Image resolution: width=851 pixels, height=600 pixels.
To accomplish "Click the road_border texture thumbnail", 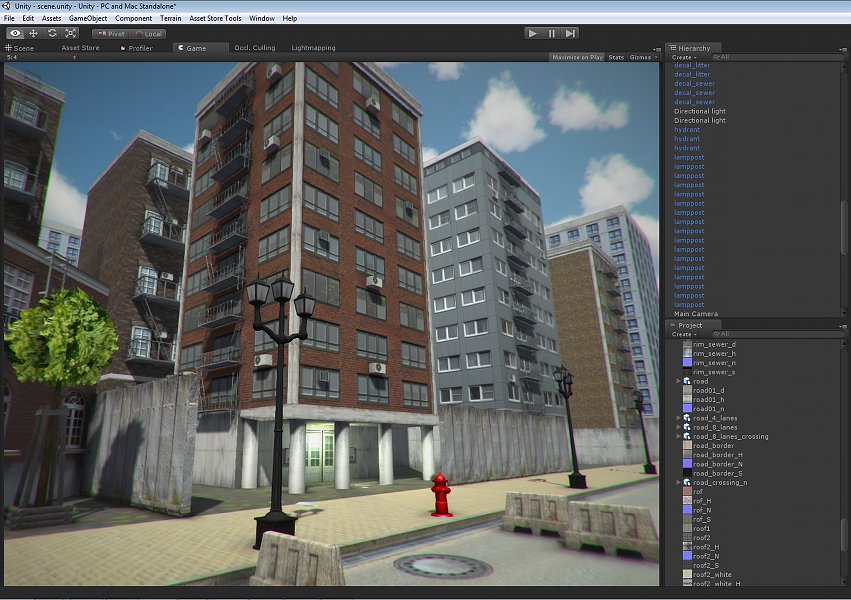I will point(687,446).
